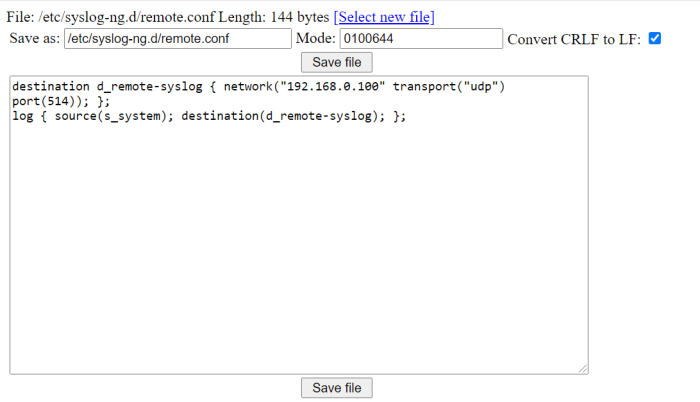Click the top Save file button
Screen dimensions: 700x402
click(x=337, y=62)
